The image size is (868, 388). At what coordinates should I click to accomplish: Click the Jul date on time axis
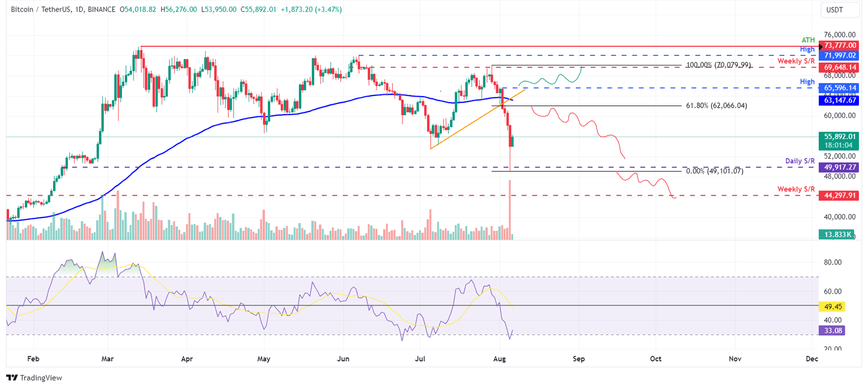420,359
